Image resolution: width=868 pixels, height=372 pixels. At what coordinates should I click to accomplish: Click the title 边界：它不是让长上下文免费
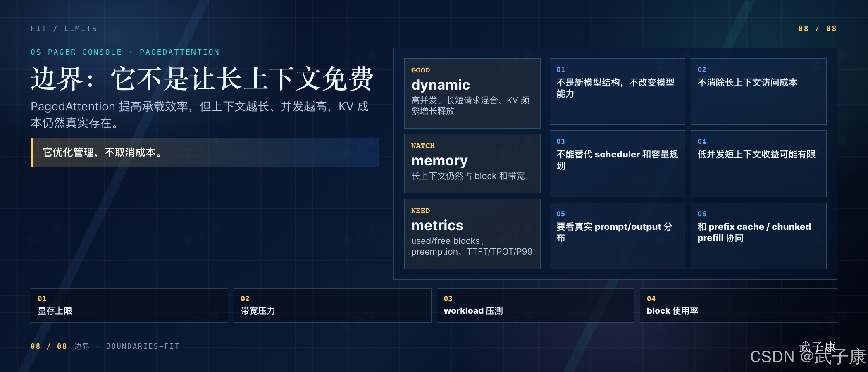[x=202, y=78]
